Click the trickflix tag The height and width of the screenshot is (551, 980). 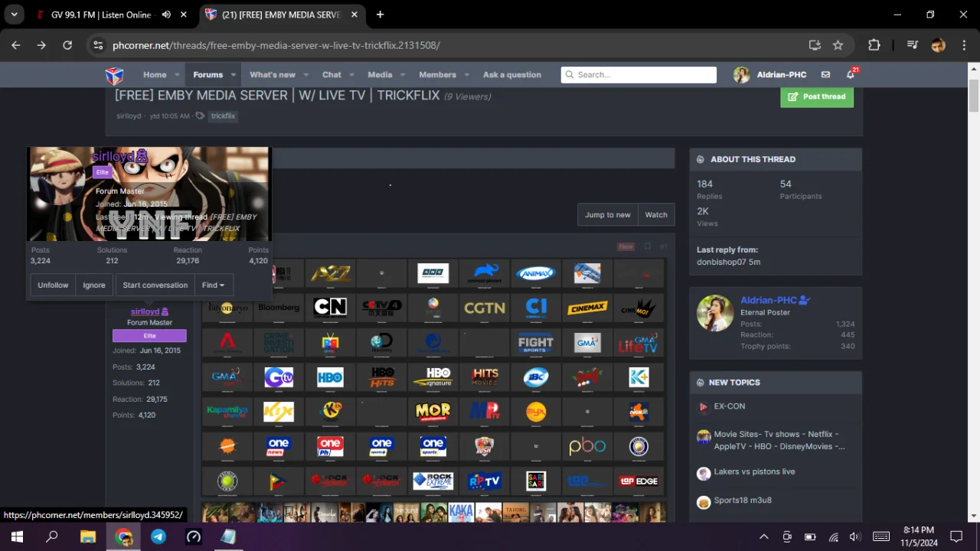[223, 116]
